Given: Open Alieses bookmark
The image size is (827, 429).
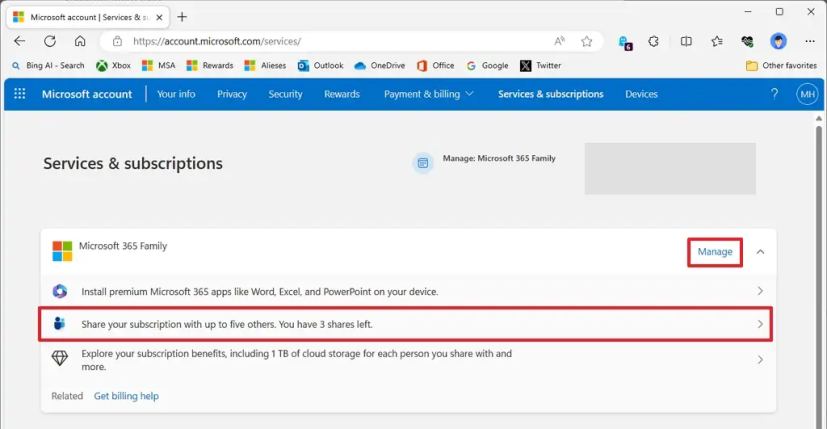Looking at the screenshot, I should [x=265, y=65].
